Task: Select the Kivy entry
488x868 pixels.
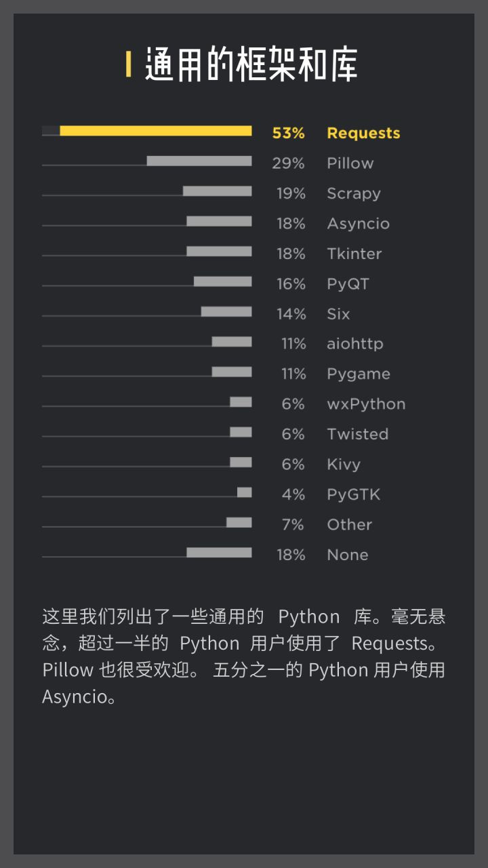Action: click(x=344, y=465)
